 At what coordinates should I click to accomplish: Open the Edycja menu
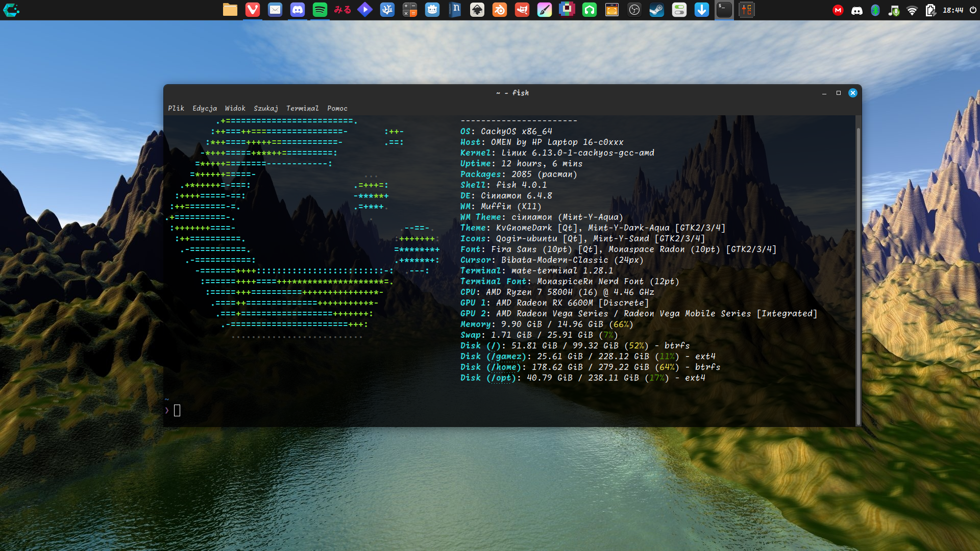pos(204,108)
